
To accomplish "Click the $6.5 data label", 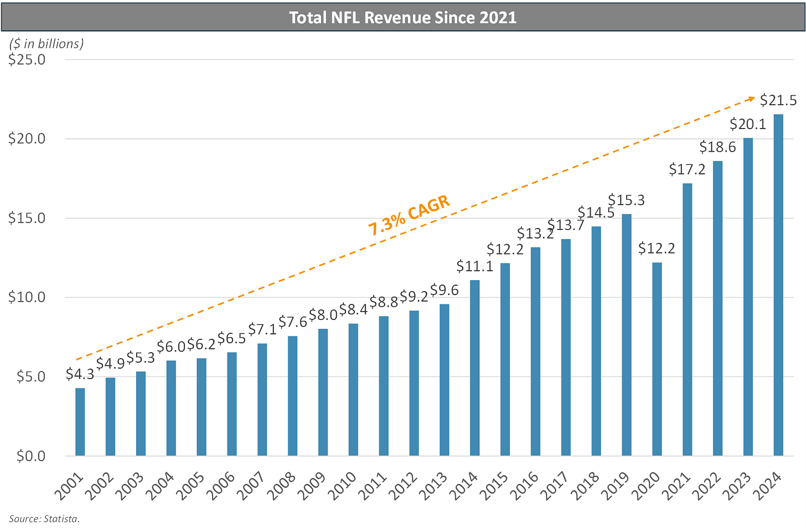I will pos(232,338).
